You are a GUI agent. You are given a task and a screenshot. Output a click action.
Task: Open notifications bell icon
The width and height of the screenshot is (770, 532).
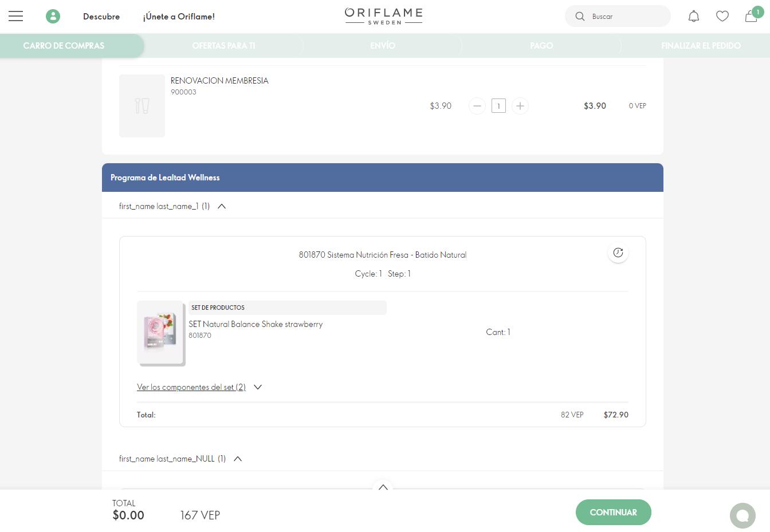coord(693,17)
